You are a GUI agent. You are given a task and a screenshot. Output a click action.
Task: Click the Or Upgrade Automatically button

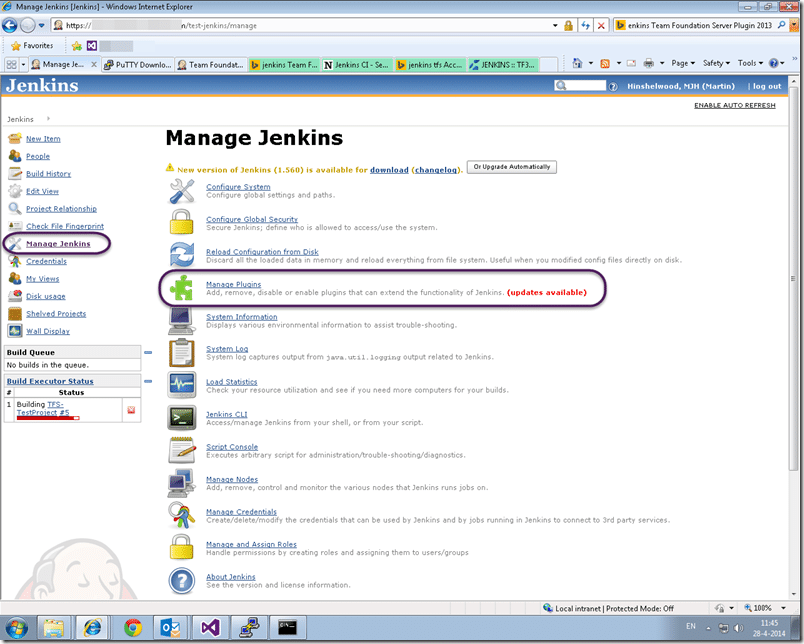512,167
